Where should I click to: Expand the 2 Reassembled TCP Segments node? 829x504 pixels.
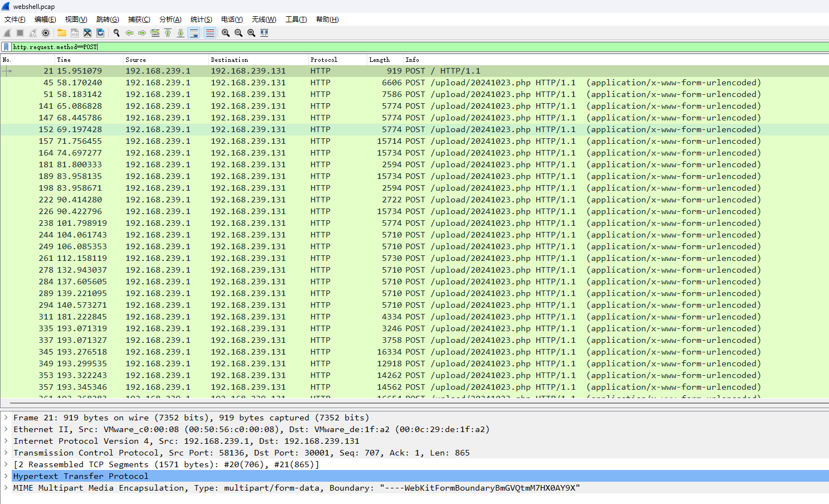pos(6,464)
